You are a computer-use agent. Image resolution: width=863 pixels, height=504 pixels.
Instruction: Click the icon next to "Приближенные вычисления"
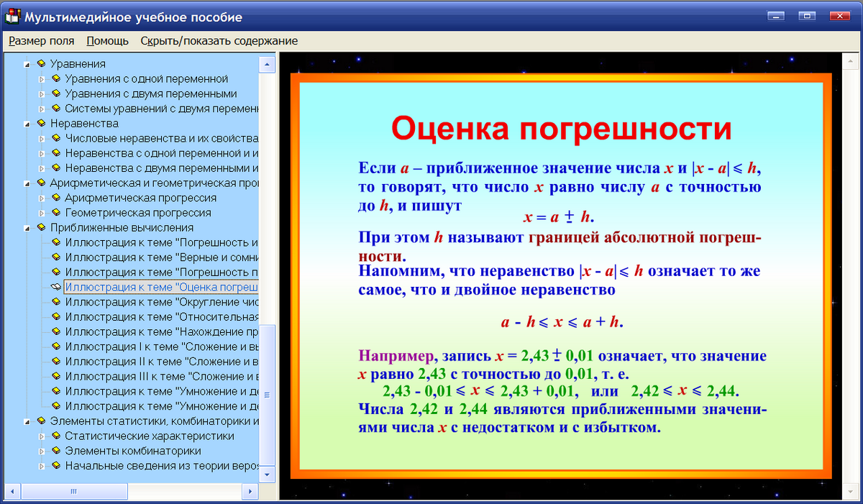(42, 228)
